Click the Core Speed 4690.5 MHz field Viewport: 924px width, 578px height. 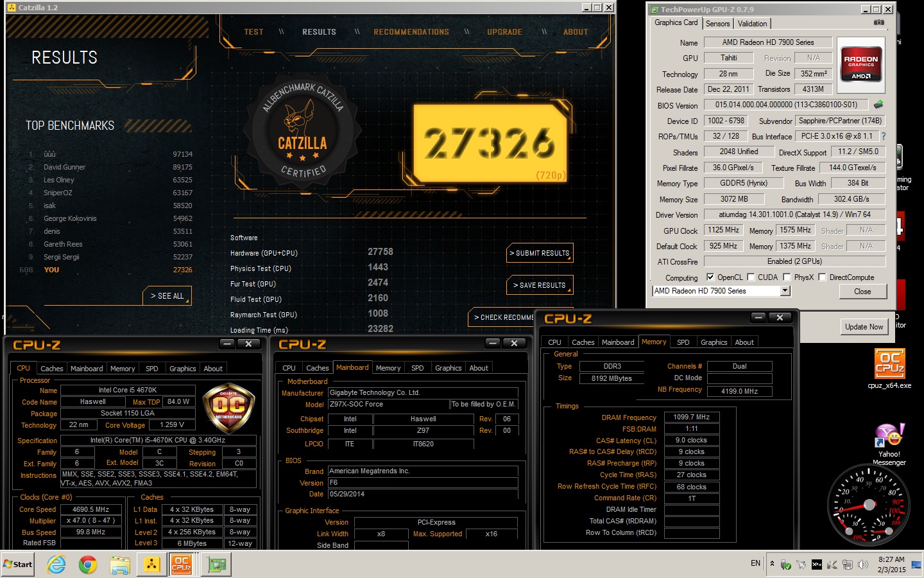tap(90, 509)
